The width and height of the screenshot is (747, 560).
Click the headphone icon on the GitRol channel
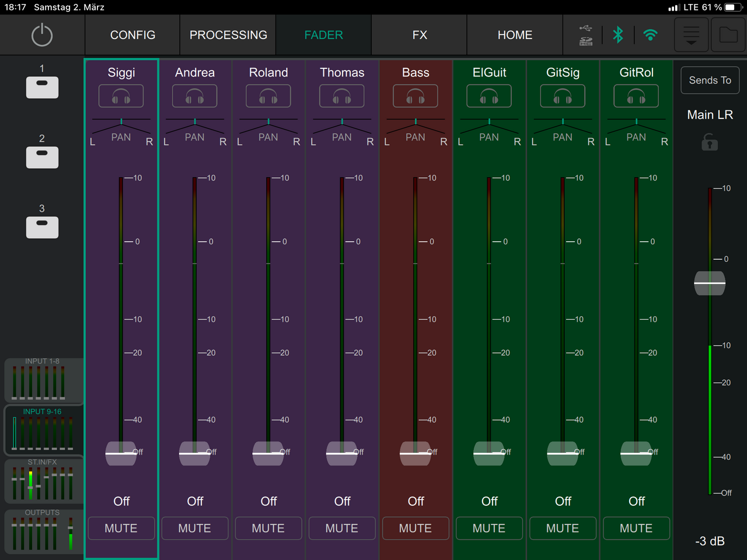pyautogui.click(x=636, y=96)
